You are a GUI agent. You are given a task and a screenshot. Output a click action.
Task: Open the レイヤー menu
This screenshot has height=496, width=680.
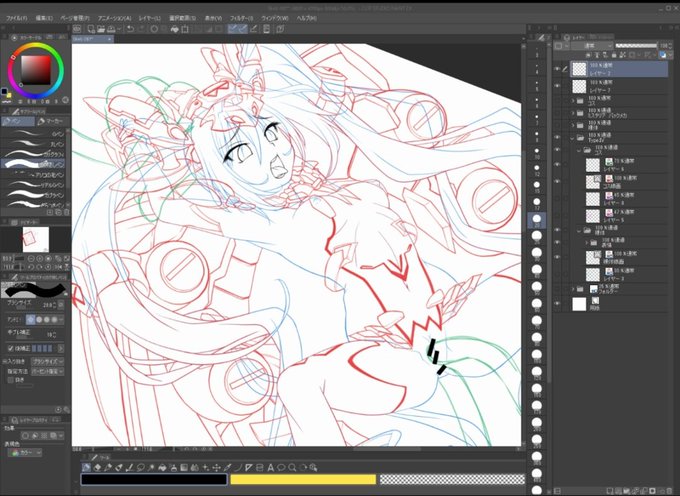(x=150, y=18)
